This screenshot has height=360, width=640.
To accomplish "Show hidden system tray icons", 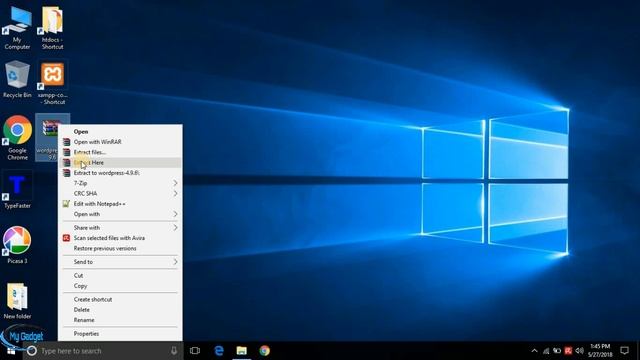I will tap(534, 351).
